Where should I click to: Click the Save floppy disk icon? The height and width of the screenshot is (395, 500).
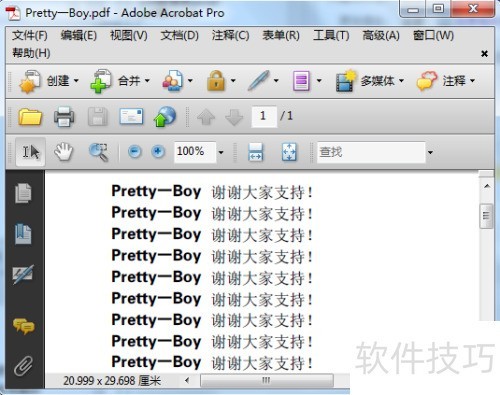98,117
